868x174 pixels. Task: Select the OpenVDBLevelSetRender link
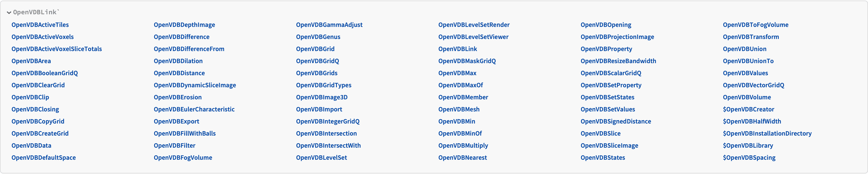point(474,25)
